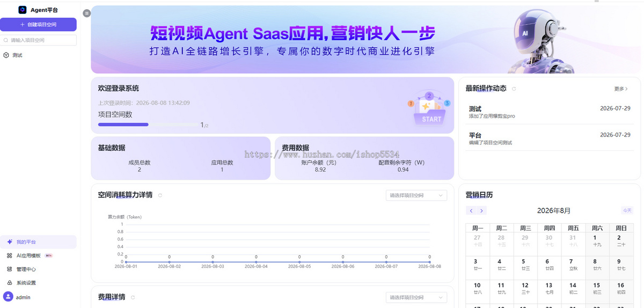
Task: Click the 编辑了项目空间测试 activity description
Action: [x=491, y=143]
